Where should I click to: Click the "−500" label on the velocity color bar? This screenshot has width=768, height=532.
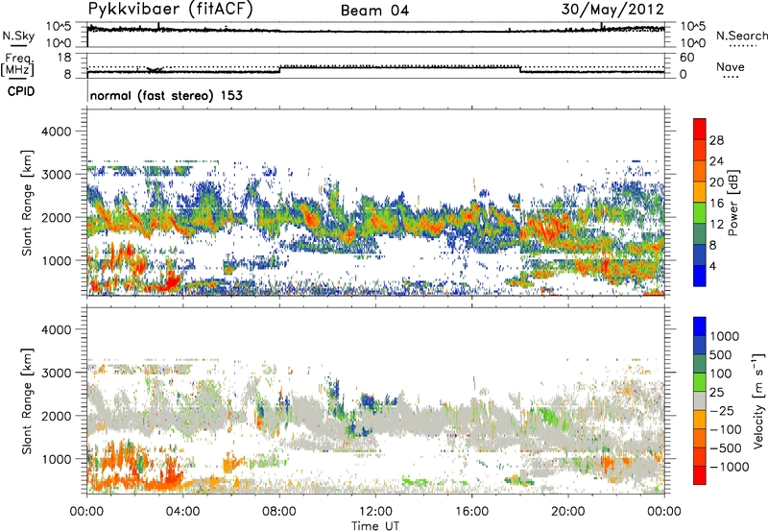[x=726, y=448]
